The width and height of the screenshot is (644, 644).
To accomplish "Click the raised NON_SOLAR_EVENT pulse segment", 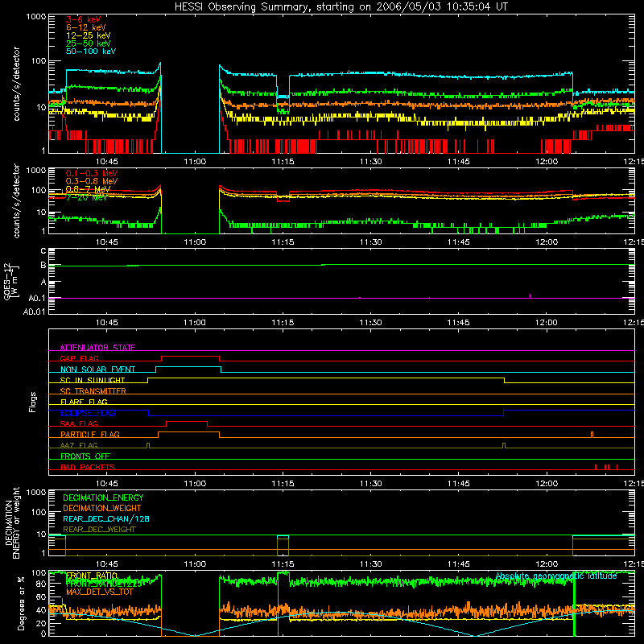I will coord(188,367).
